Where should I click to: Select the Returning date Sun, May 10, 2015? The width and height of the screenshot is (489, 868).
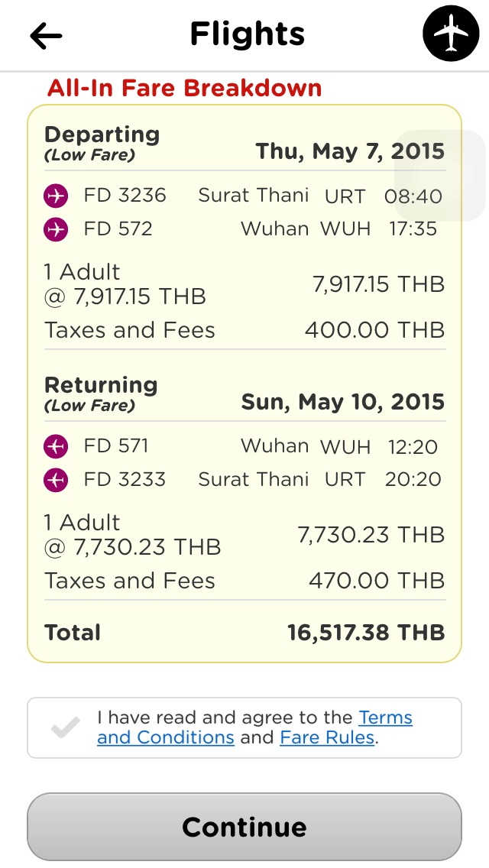(343, 401)
